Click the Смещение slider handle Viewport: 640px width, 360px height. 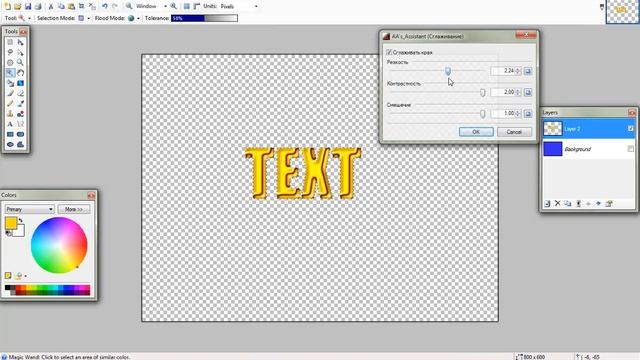click(x=482, y=113)
